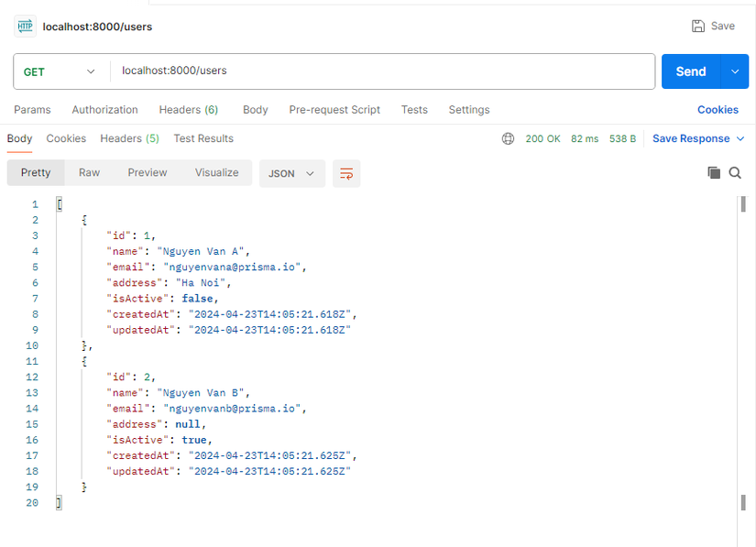756x547 pixels.
Task: Click the Save floppy disk icon
Action: pyautogui.click(x=697, y=26)
